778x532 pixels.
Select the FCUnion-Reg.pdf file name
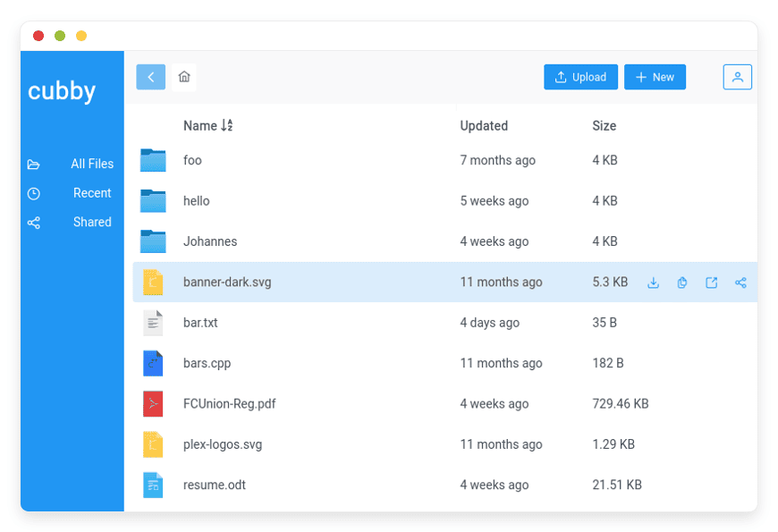click(x=229, y=404)
